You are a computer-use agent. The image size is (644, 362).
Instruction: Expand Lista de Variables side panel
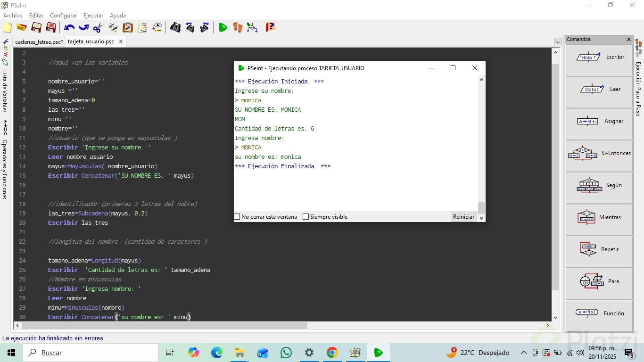click(x=5, y=91)
